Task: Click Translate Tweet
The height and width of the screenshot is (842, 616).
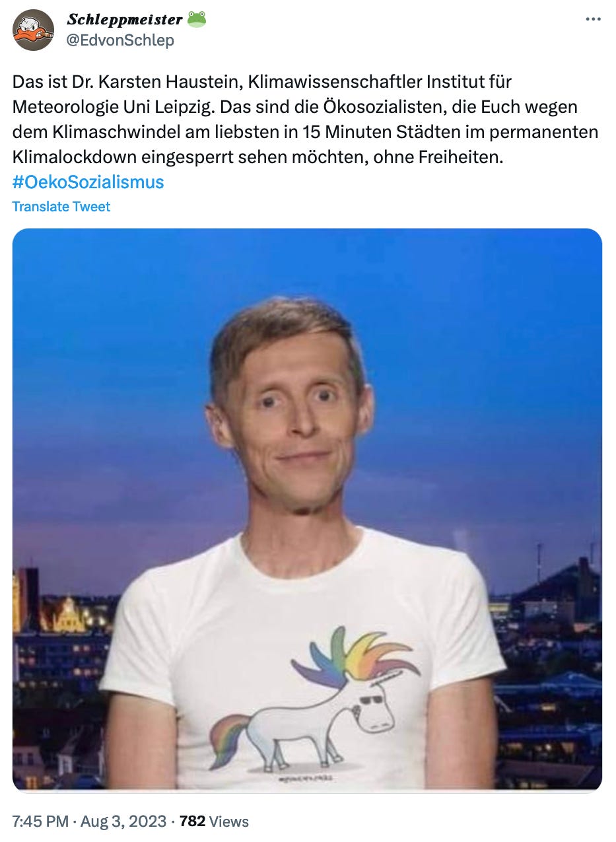Action: [x=61, y=207]
